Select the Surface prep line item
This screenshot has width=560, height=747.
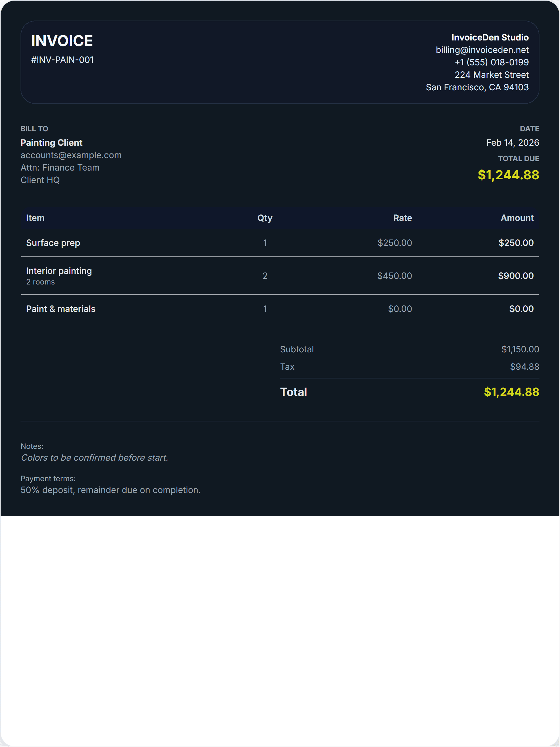pyautogui.click(x=53, y=243)
